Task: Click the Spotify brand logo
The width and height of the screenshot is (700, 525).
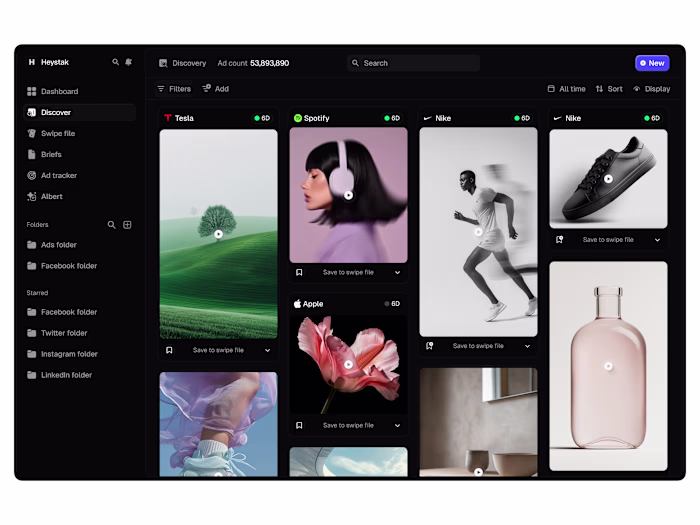Action: 298,118
